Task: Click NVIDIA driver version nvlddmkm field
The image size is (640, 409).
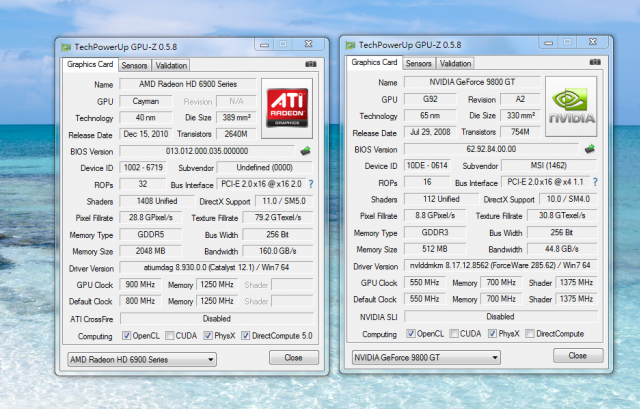Action: click(x=500, y=265)
